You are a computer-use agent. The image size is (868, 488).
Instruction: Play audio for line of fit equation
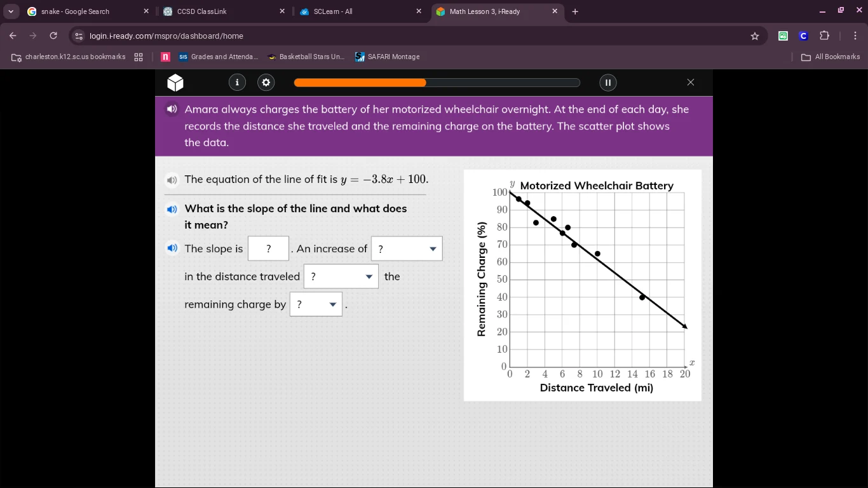tap(172, 180)
